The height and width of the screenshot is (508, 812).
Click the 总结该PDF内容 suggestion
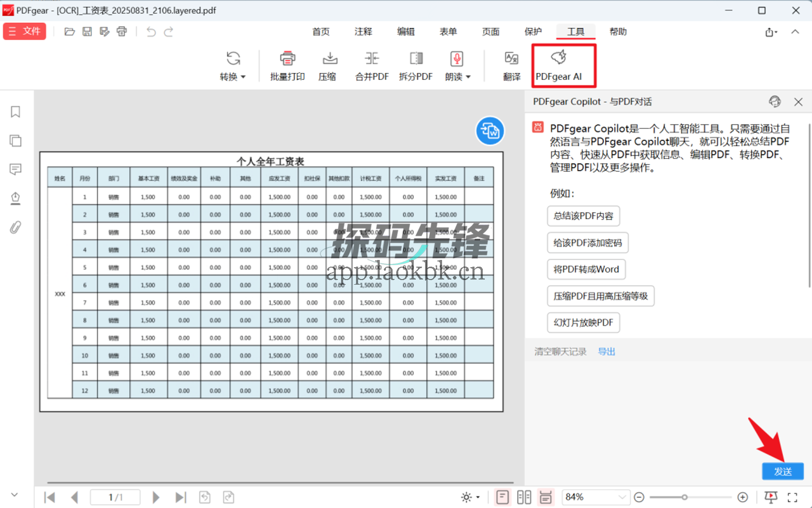point(583,216)
